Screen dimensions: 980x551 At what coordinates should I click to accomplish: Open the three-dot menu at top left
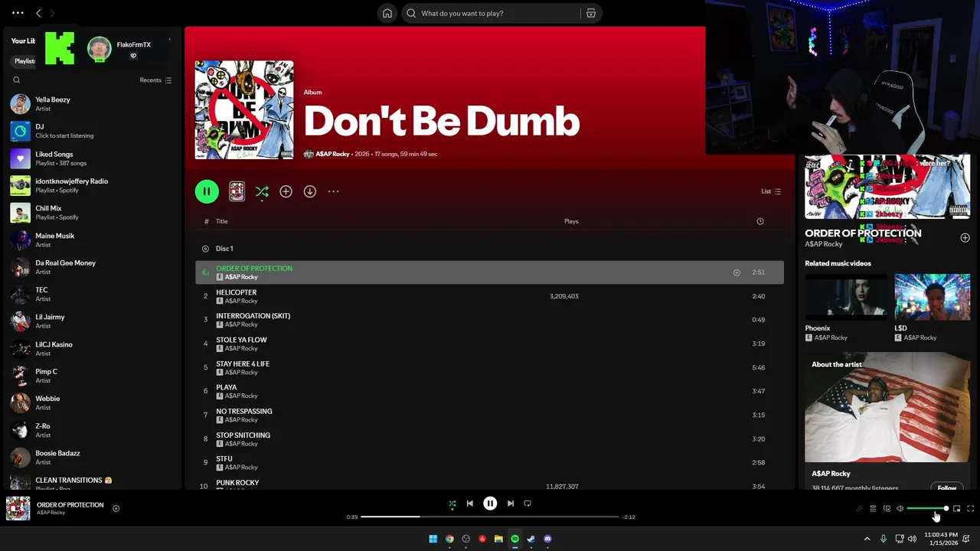point(18,13)
